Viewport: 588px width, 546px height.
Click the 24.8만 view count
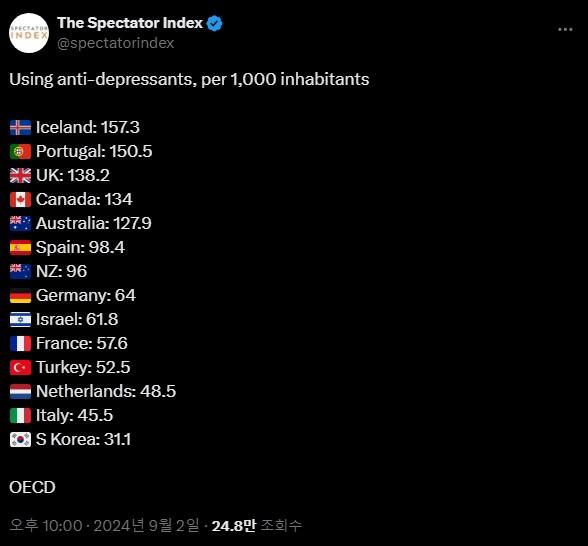click(x=234, y=526)
